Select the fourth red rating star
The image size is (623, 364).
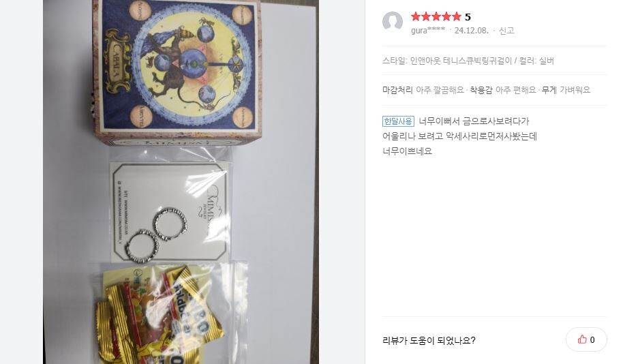pos(446,16)
